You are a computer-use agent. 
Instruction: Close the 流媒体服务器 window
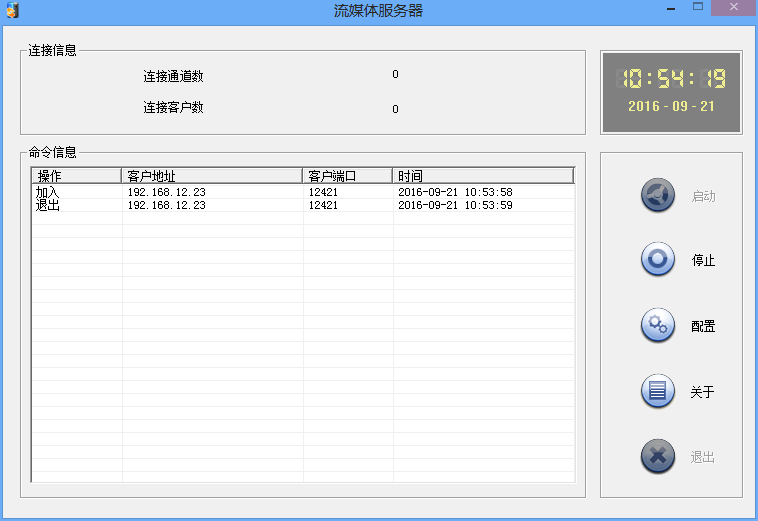(733, 7)
